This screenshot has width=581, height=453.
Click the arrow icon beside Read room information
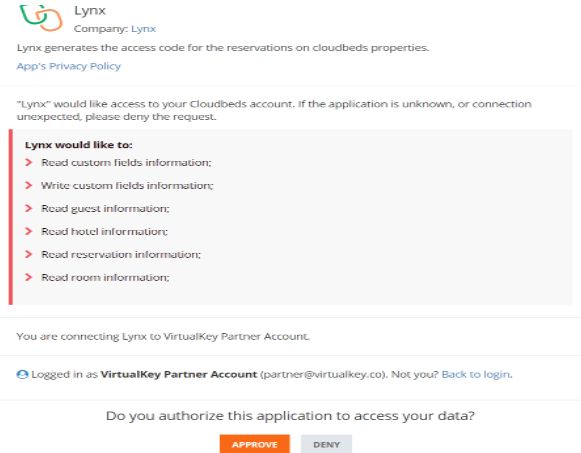(x=29, y=277)
